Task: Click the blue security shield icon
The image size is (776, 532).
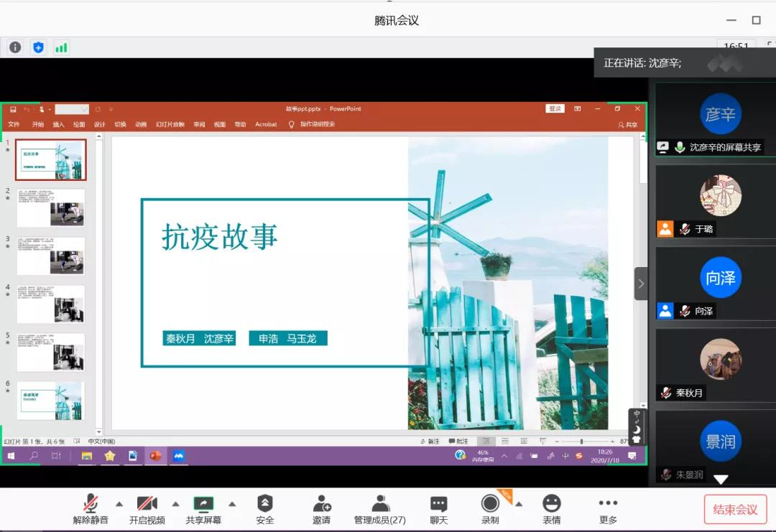Action: [x=38, y=47]
